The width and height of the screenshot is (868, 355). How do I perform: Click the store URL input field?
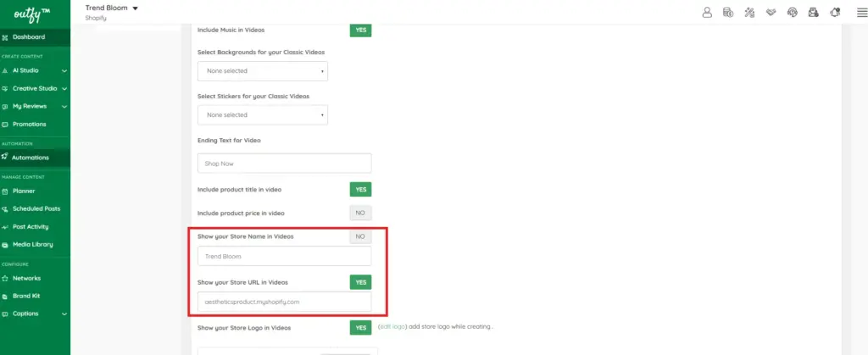(x=285, y=302)
